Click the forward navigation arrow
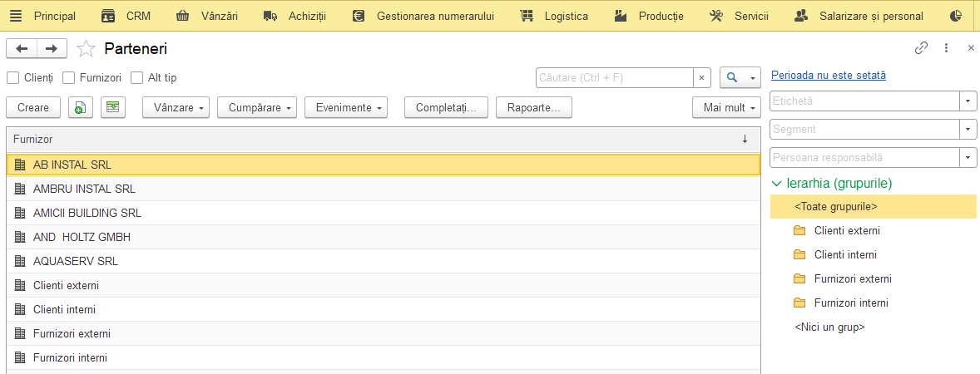The width and height of the screenshot is (980, 374). click(52, 48)
